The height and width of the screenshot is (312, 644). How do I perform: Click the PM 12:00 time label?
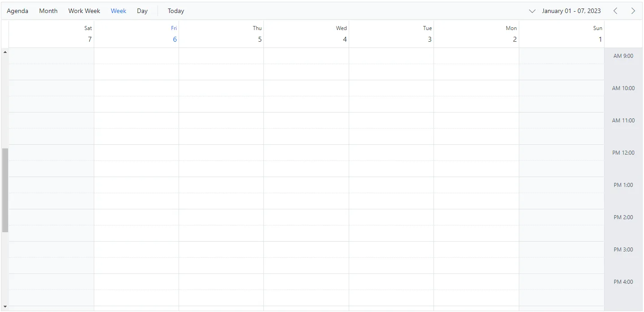pos(623,153)
